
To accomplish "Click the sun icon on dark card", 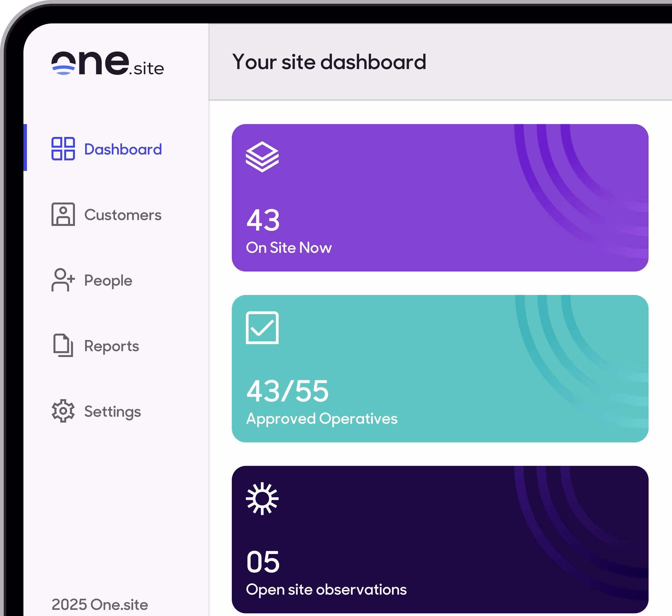I will (x=262, y=499).
